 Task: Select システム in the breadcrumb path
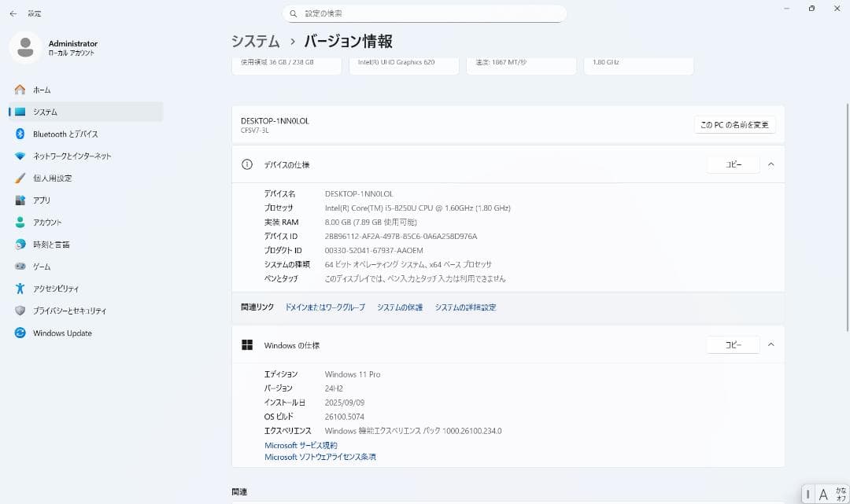pos(254,41)
